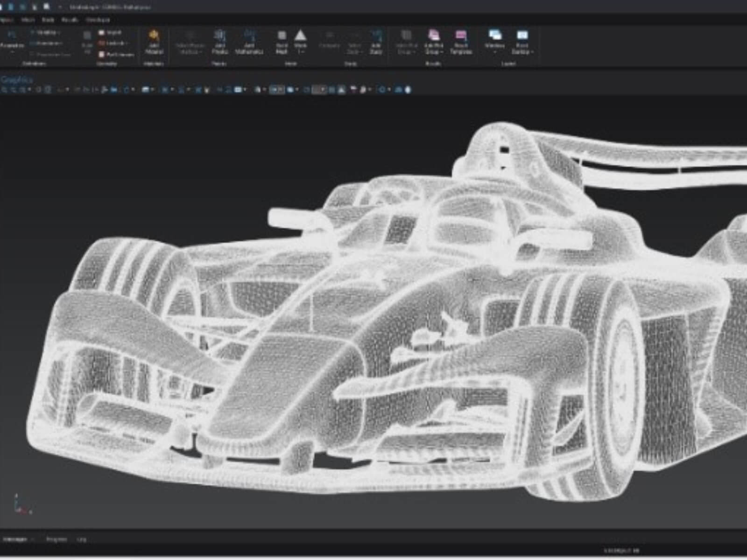Select the Log tab at bottom
This screenshot has width=747, height=560.
pyautogui.click(x=82, y=539)
